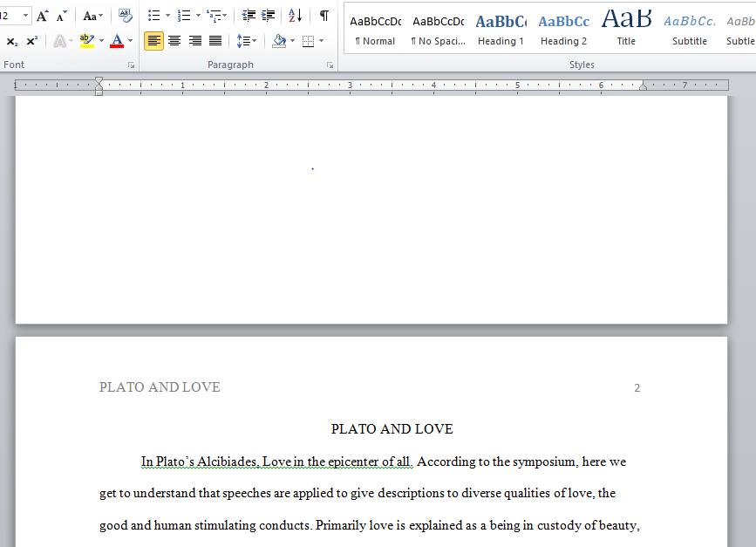756x547 pixels.
Task: Open the Change Case menu
Action: point(92,16)
